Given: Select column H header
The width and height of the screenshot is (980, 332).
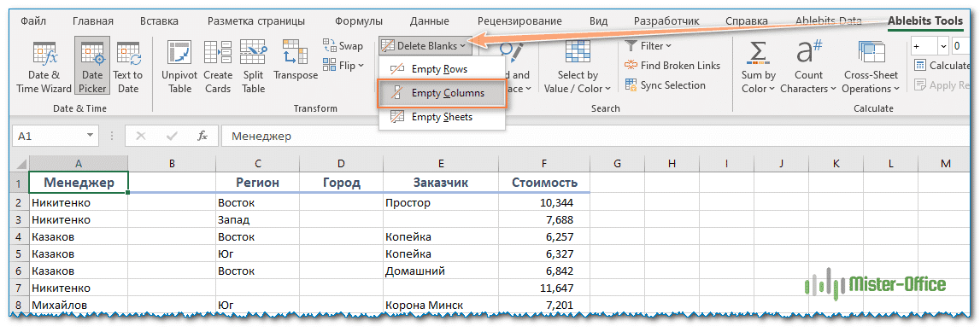Looking at the screenshot, I should tap(672, 164).
